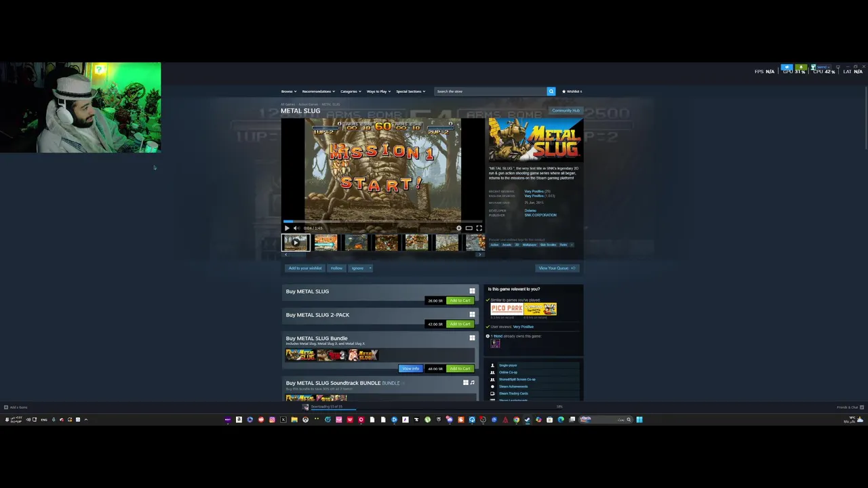868x488 pixels.
Task: Add METAL SLUG Bundle to cart
Action: coord(460,369)
